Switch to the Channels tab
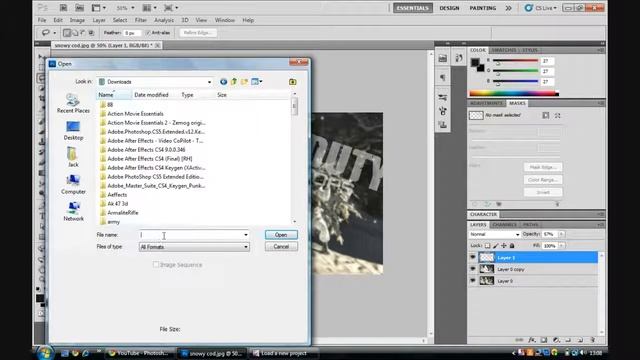The width and height of the screenshot is (640, 360). (x=504, y=225)
